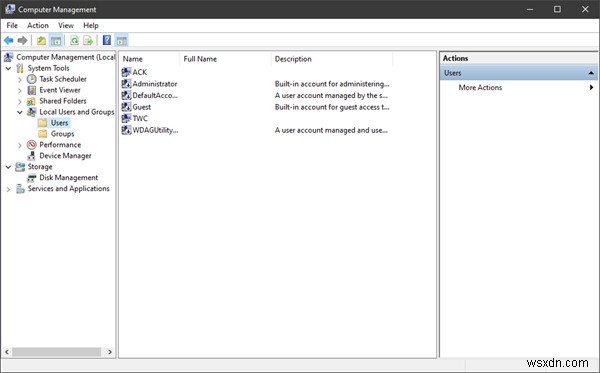The width and height of the screenshot is (600, 373).
Task: Open Help from the question mark icon
Action: tap(107, 40)
